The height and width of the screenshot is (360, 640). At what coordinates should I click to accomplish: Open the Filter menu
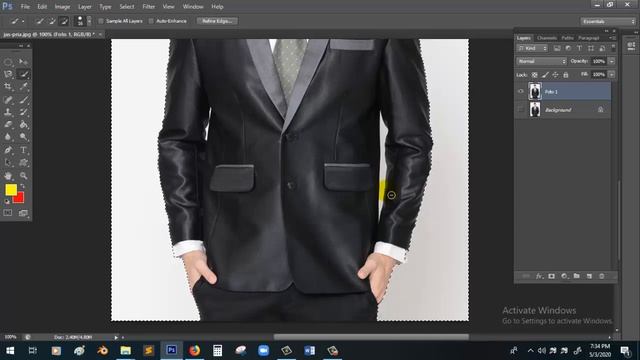coord(149,7)
